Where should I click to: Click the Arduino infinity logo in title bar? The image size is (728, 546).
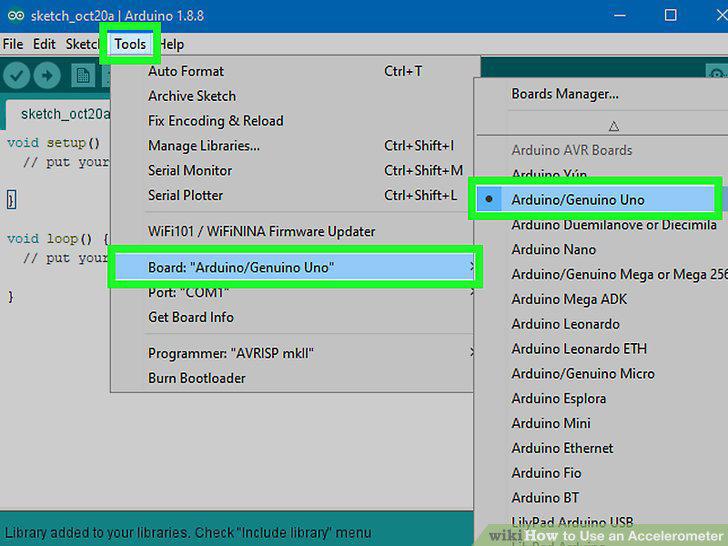[16, 16]
